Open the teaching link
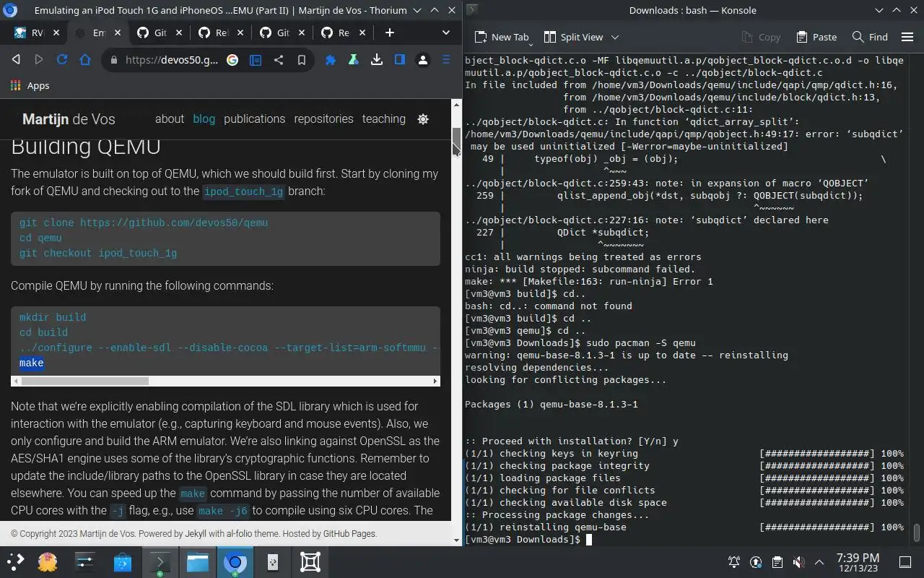The width and height of the screenshot is (924, 578). (383, 119)
